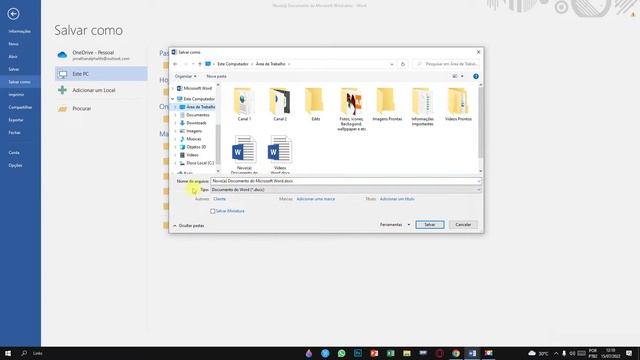
Task: Click Adicionar um Local
Action: 101,90
